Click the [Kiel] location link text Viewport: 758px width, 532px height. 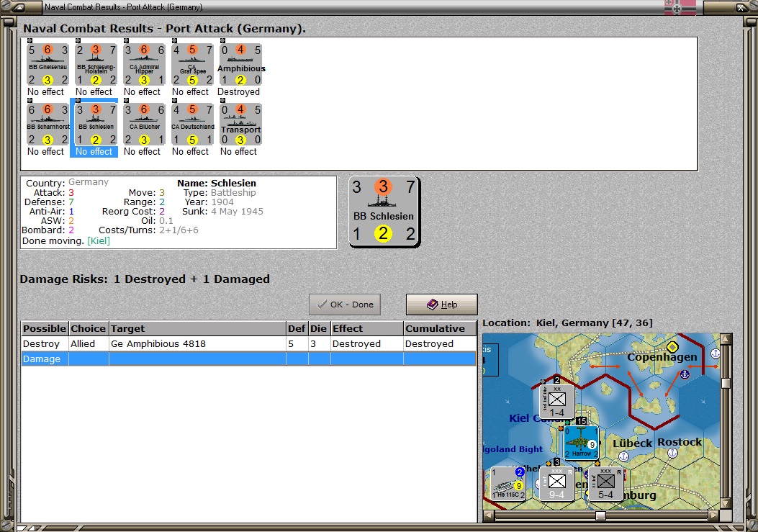tap(99, 241)
